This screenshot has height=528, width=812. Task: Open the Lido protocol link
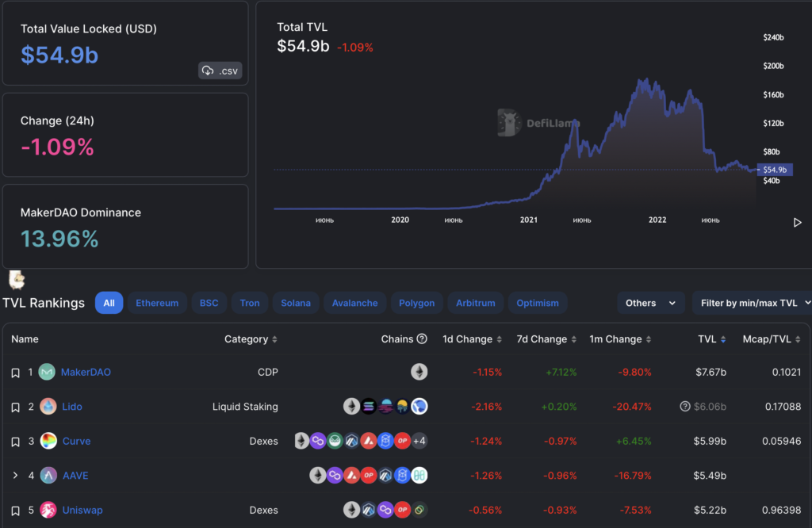click(x=72, y=407)
